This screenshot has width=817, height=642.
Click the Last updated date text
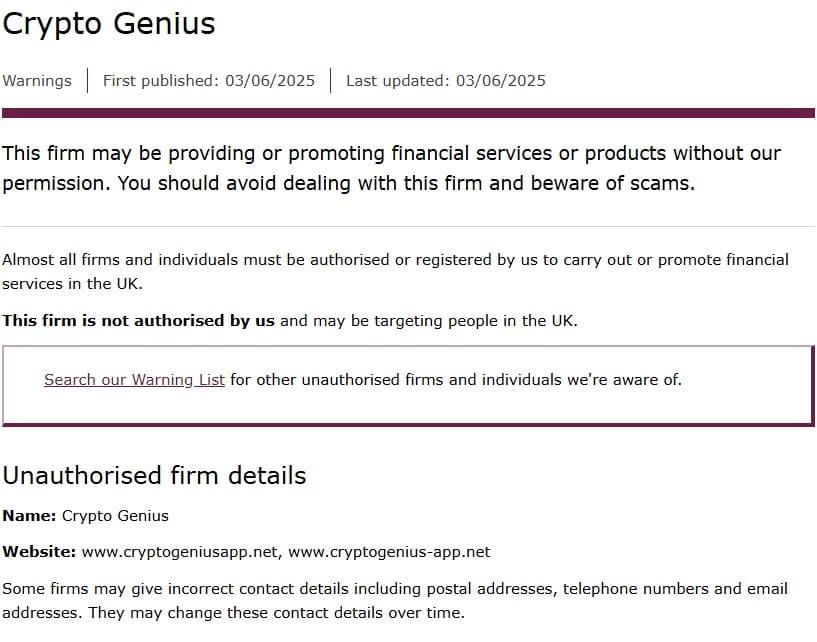coord(446,81)
